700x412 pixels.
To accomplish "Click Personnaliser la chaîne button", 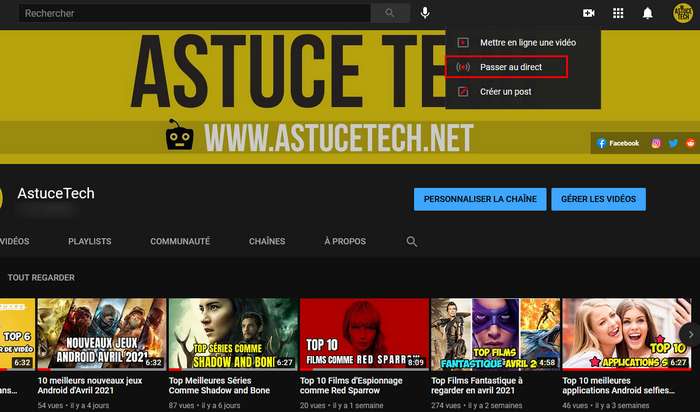I will pos(480,199).
